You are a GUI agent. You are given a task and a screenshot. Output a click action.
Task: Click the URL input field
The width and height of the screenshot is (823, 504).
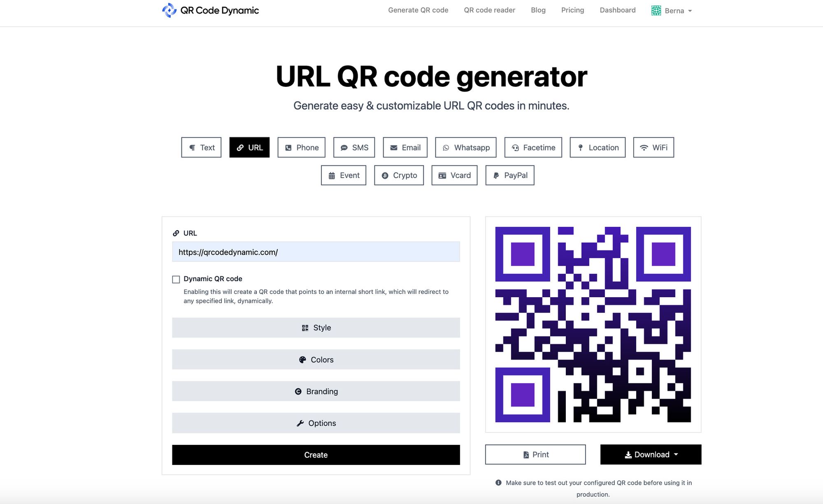coord(316,252)
